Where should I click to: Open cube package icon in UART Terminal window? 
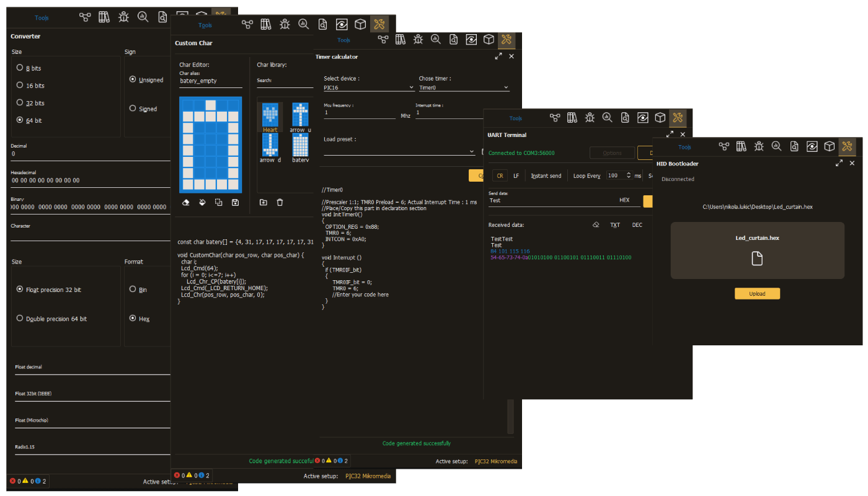(x=660, y=117)
